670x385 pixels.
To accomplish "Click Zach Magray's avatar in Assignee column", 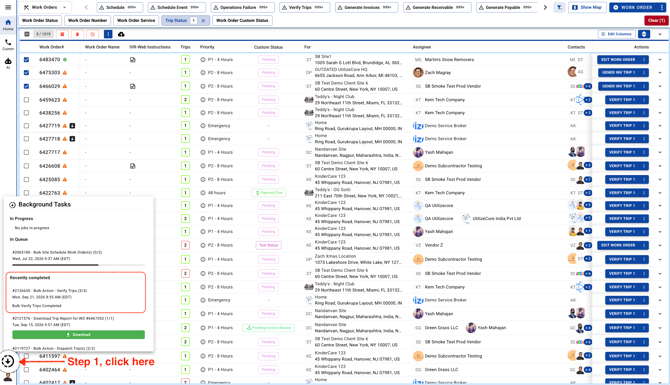I will pyautogui.click(x=418, y=73).
